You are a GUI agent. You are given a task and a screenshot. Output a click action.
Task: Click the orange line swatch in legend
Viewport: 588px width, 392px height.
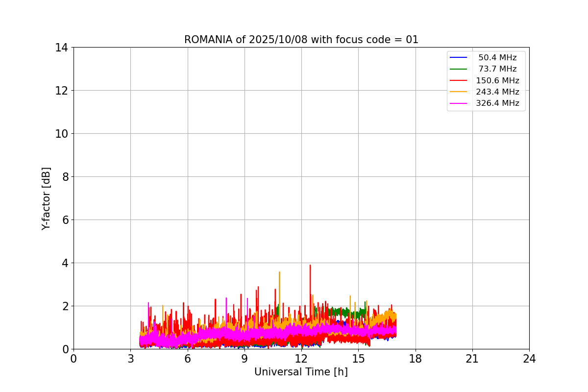point(459,92)
